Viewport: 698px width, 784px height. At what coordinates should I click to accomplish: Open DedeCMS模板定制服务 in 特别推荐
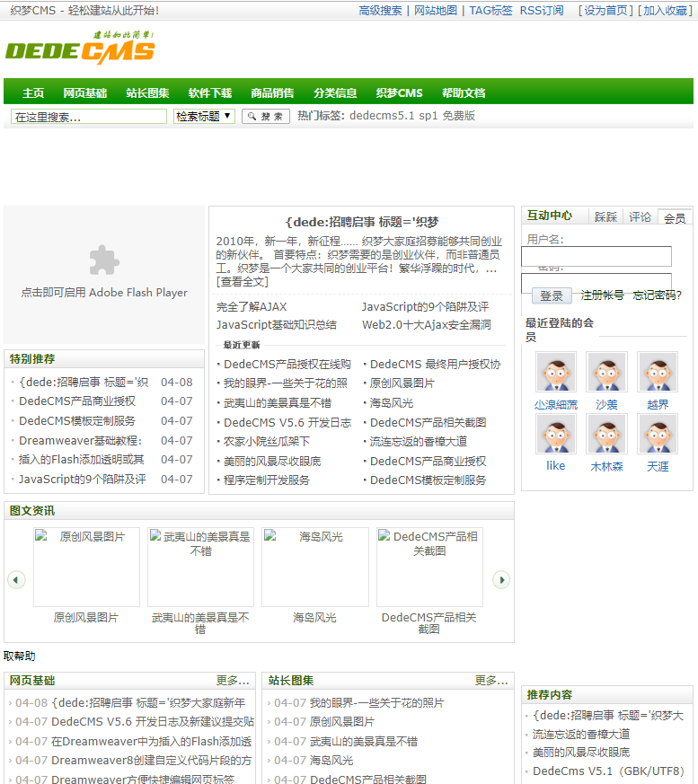tap(77, 420)
